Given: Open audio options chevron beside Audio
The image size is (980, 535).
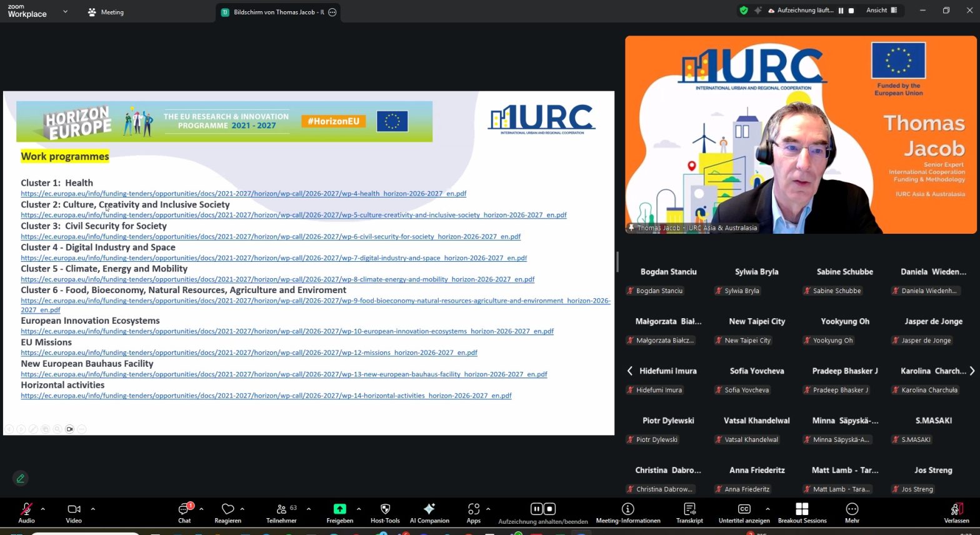Looking at the screenshot, I should pos(42,509).
